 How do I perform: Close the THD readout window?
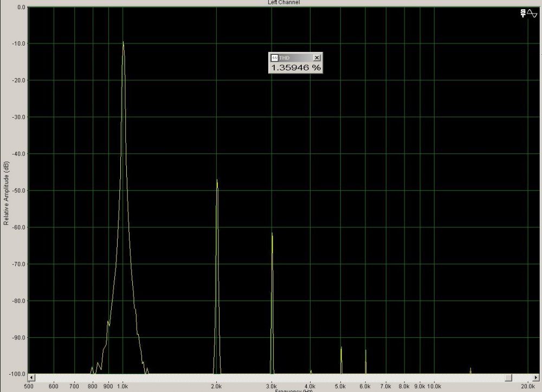(x=317, y=57)
